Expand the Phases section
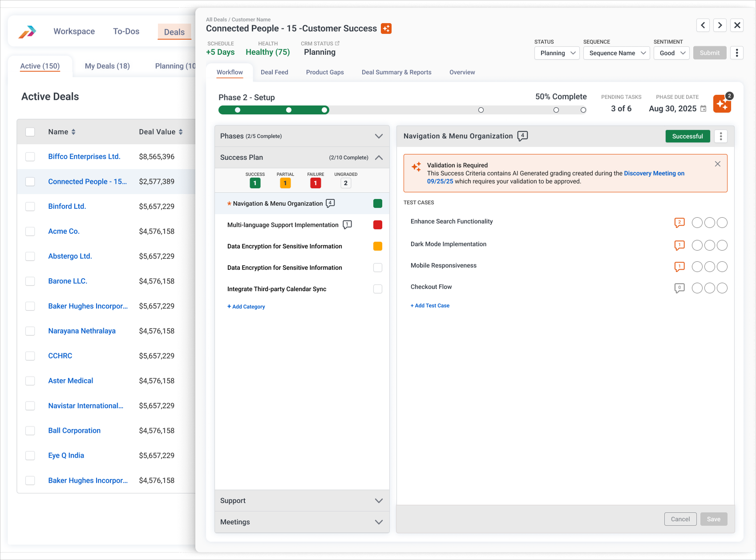756x560 pixels. pyautogui.click(x=379, y=136)
